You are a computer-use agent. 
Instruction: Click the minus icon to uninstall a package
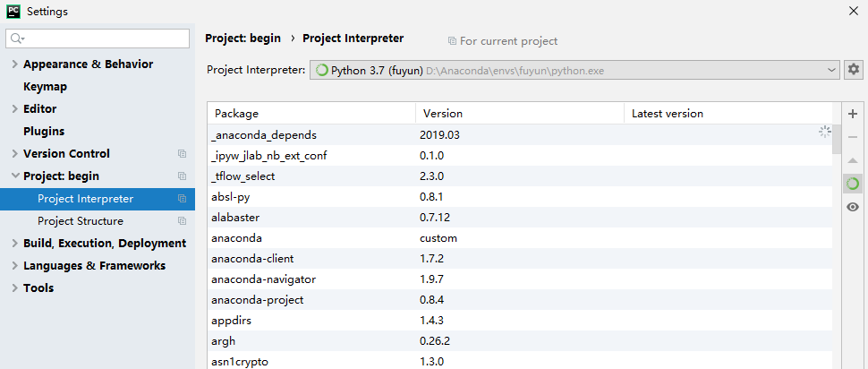(853, 137)
